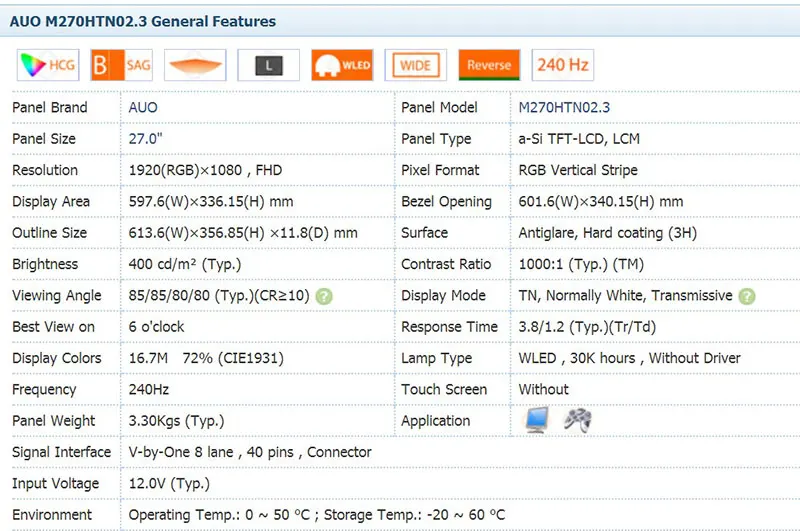800x531 pixels.
Task: Click the 240 Hz badge icon
Action: (563, 65)
